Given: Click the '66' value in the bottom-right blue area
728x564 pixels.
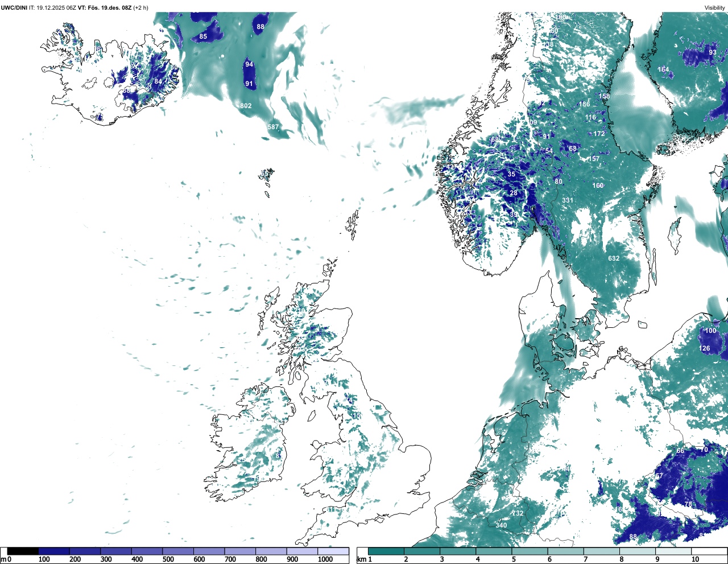Looking at the screenshot, I should tap(680, 451).
